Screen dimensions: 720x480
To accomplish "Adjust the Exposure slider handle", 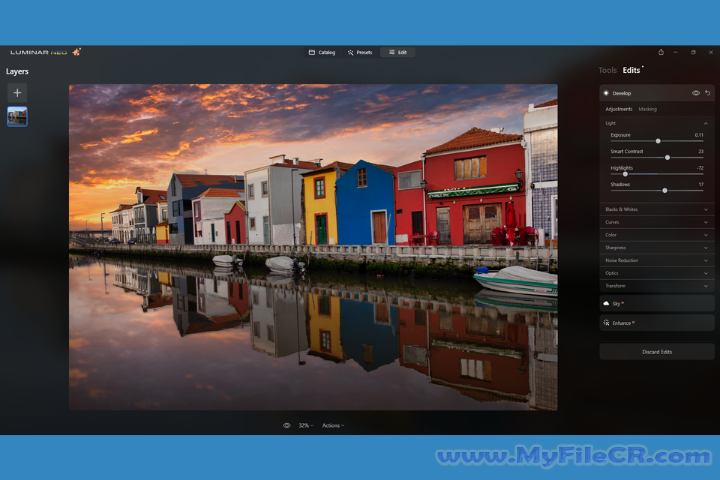I will click(658, 141).
